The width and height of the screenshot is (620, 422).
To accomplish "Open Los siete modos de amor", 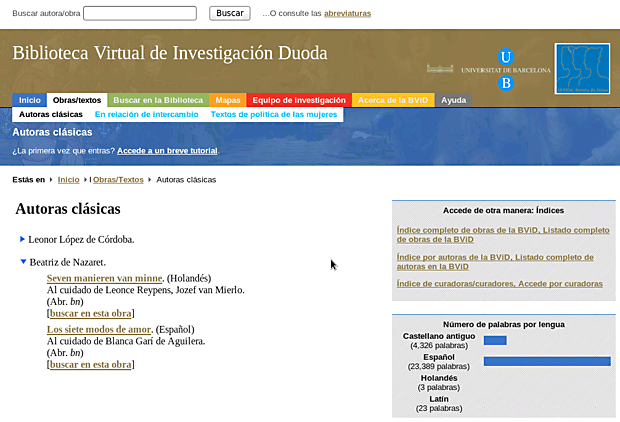I will pyautogui.click(x=99, y=329).
